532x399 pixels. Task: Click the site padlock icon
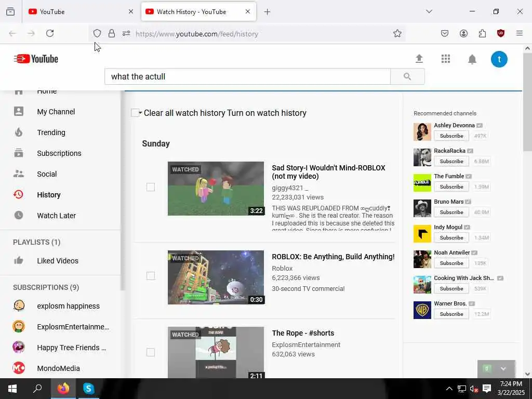pyautogui.click(x=112, y=33)
